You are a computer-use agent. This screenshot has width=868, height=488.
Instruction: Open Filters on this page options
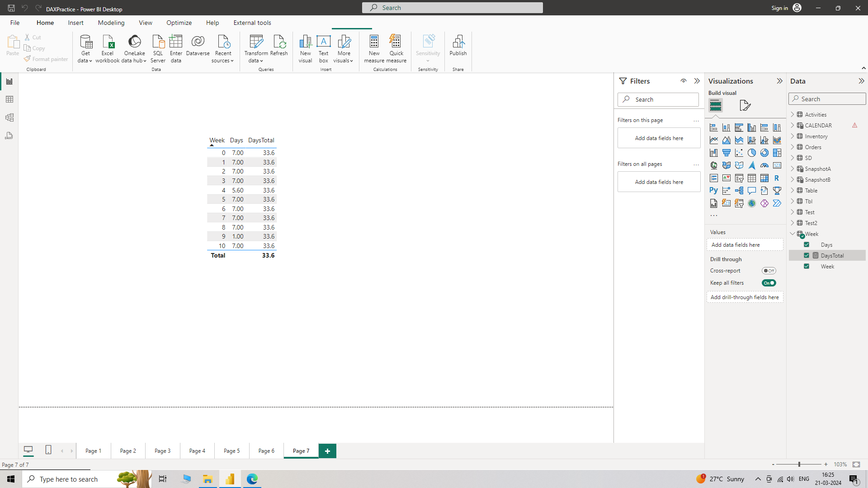point(696,121)
